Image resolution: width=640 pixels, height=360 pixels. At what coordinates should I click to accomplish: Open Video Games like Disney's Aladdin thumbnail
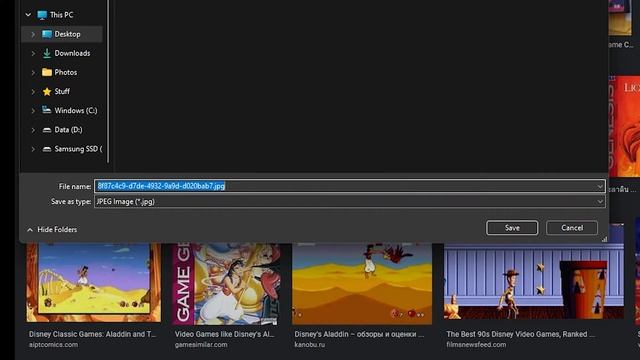point(226,284)
